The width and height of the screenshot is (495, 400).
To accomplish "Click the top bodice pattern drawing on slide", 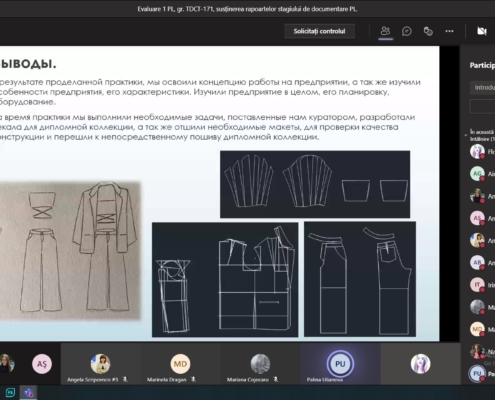I will pos(315,184).
